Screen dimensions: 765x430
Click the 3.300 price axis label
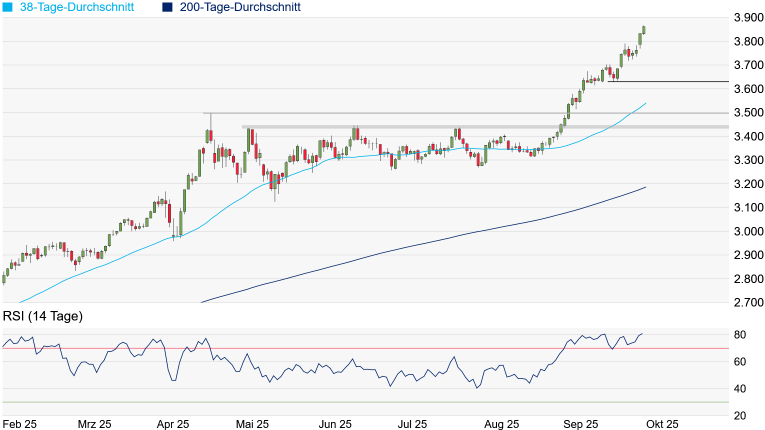pyautogui.click(x=748, y=160)
